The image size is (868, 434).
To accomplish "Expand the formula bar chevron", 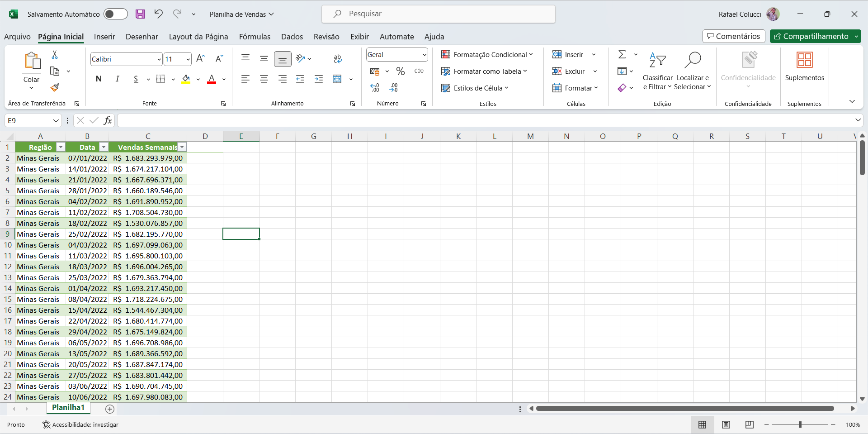I will point(858,120).
